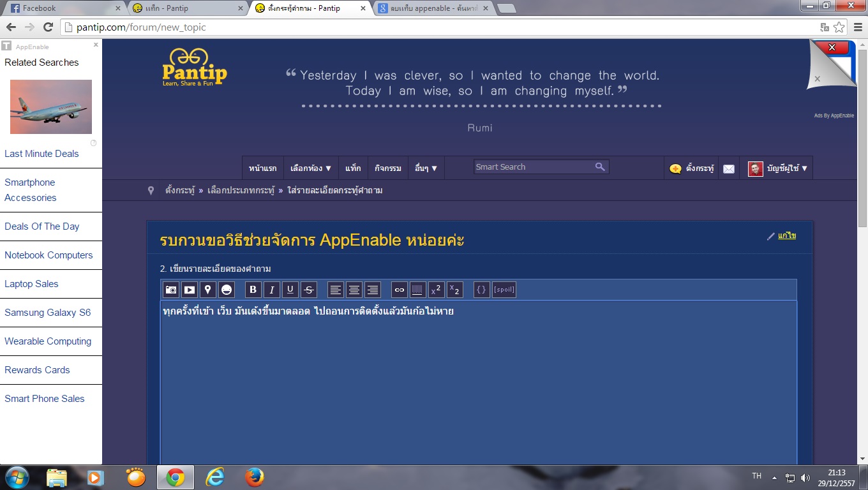
Task: Apply subscript formatting
Action: 455,290
